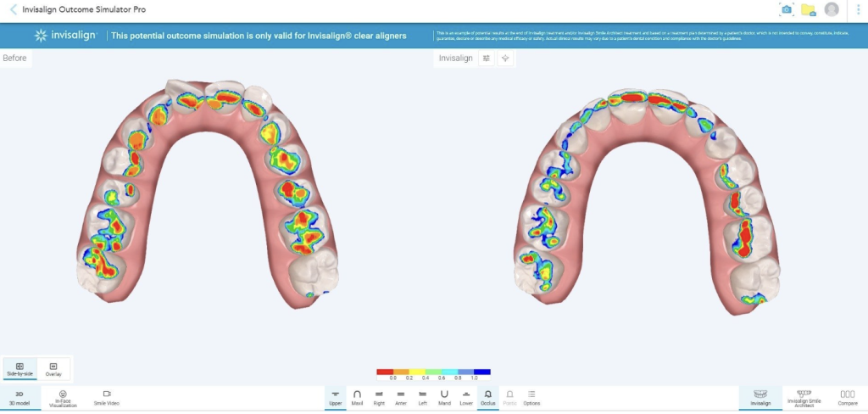Click the invisalign logo in banner
The height and width of the screenshot is (414, 868).
pyautogui.click(x=65, y=36)
